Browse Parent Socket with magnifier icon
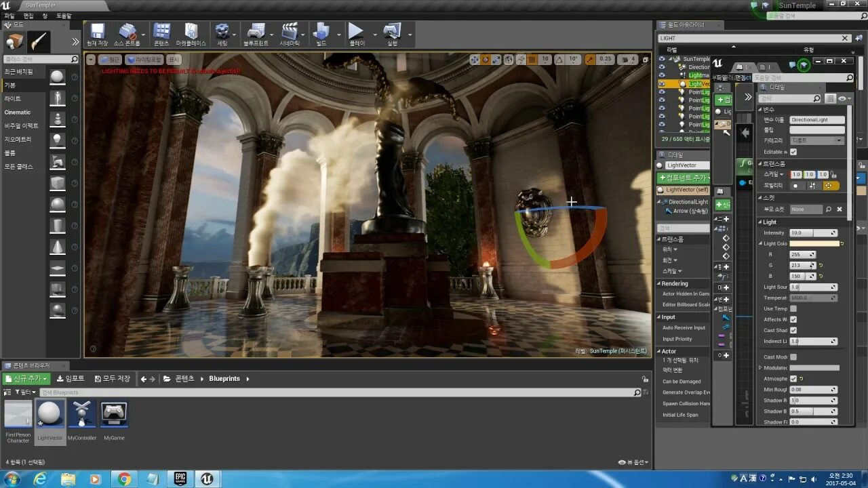The image size is (868, 488). click(x=829, y=209)
